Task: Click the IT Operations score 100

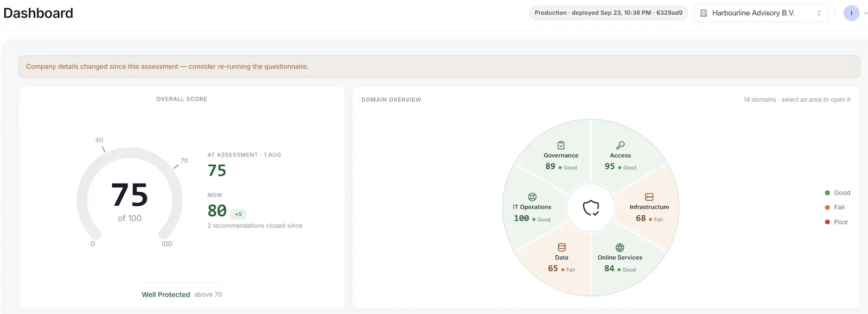Action: tap(521, 218)
